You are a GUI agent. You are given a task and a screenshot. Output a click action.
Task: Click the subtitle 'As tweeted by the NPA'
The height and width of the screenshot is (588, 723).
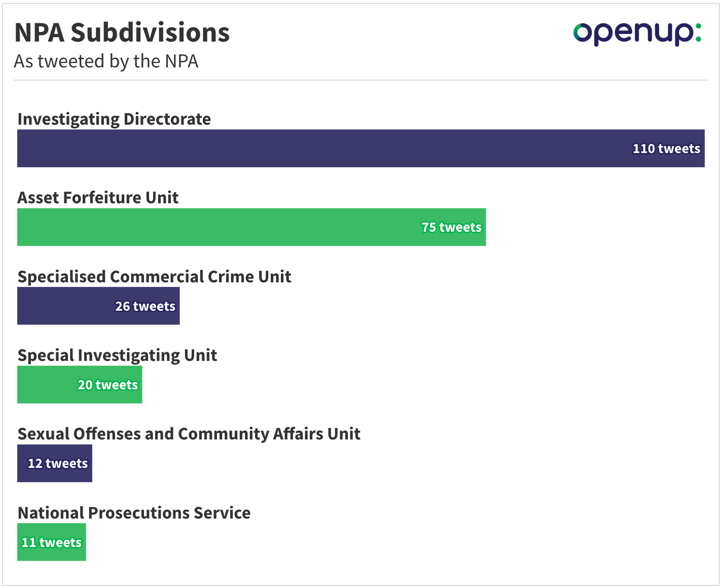[x=106, y=61]
